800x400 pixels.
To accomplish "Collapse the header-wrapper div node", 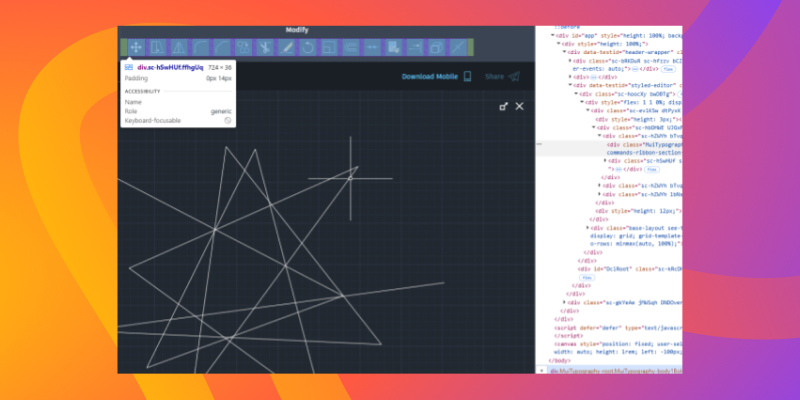I will (565, 52).
